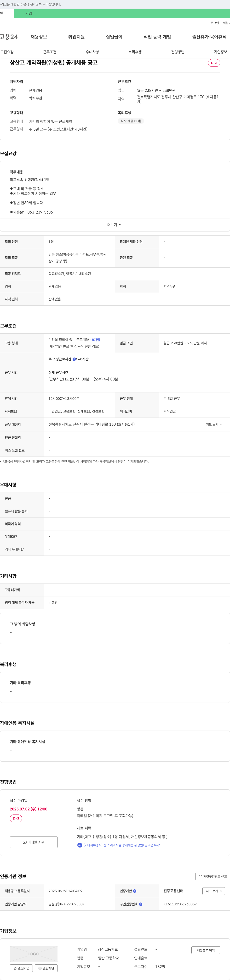Screen dimensions: 230x980
Task: Toggle 열람차단 to block this company
Action: 46,968
